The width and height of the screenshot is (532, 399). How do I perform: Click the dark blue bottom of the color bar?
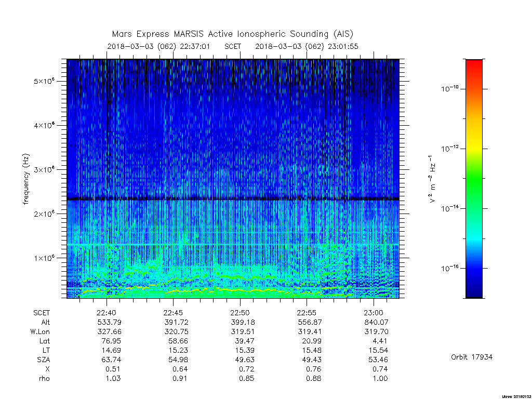474,292
